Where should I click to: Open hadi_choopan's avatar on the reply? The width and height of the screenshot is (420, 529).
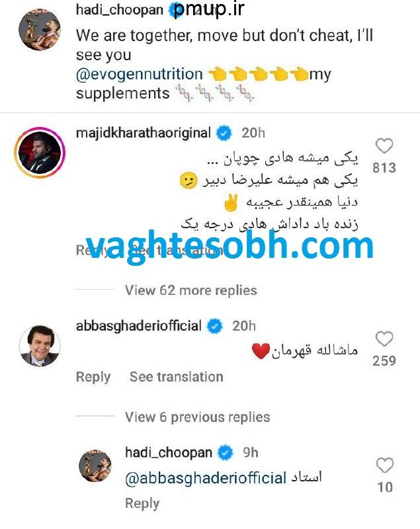(x=95, y=466)
